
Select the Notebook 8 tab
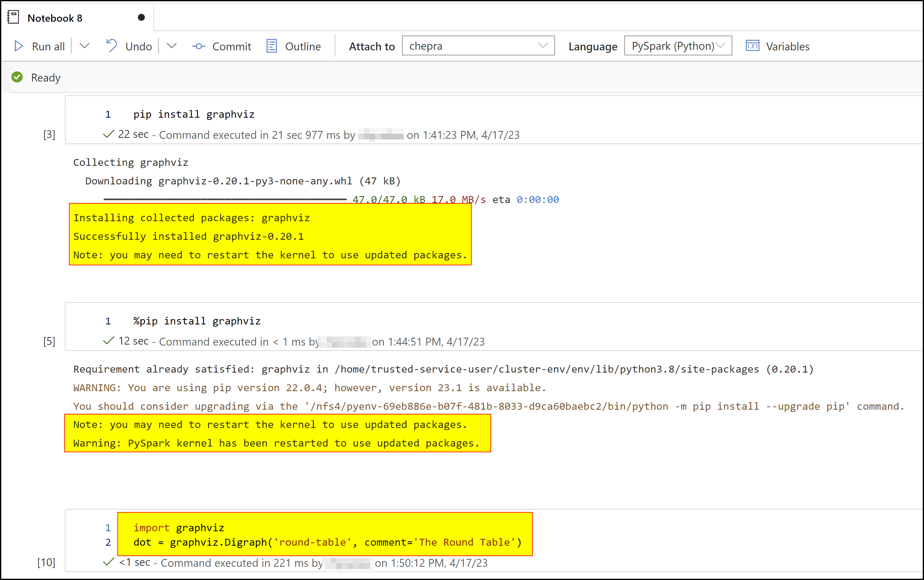click(55, 18)
